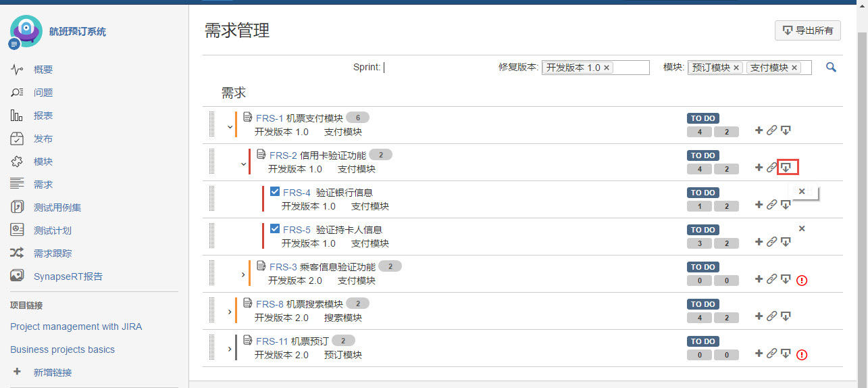Click the red warning icon on FRS-3 row
This screenshot has height=388, width=868.
tap(802, 280)
